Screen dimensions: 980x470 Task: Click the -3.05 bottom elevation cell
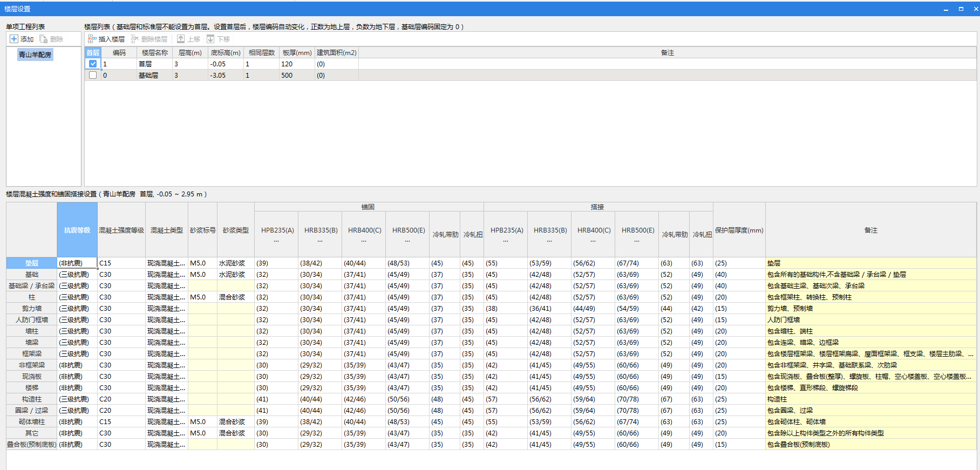coord(226,75)
